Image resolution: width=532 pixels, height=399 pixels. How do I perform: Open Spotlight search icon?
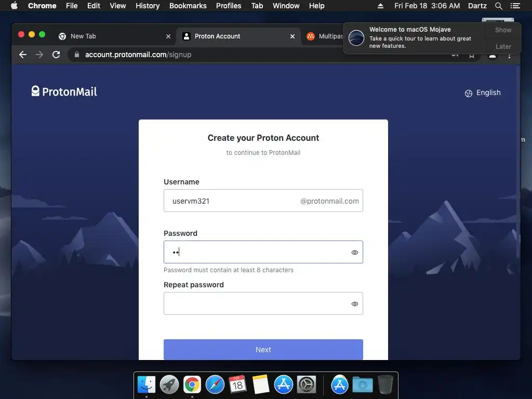498,6
